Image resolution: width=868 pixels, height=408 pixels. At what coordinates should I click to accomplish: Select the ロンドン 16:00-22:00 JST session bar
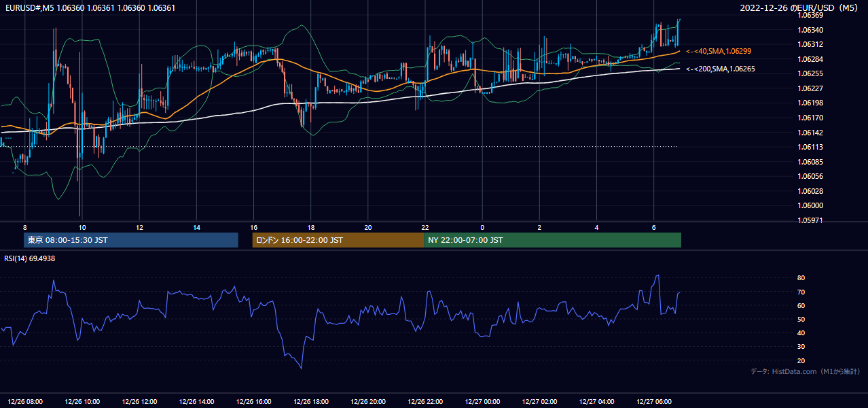[x=338, y=240]
